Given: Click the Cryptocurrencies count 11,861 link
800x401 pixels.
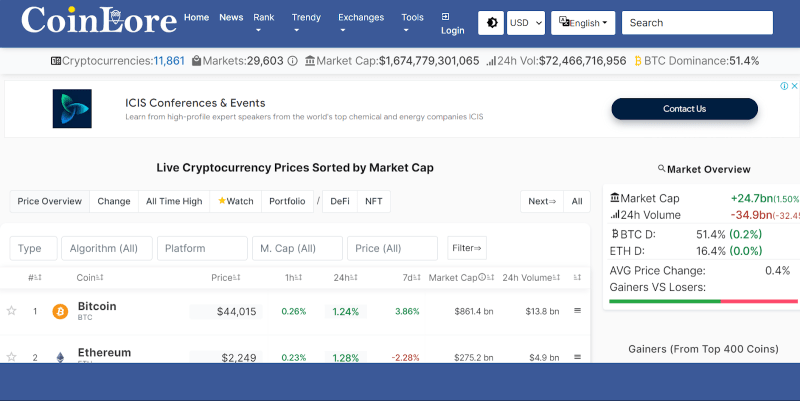Looking at the screenshot, I should pyautogui.click(x=169, y=61).
